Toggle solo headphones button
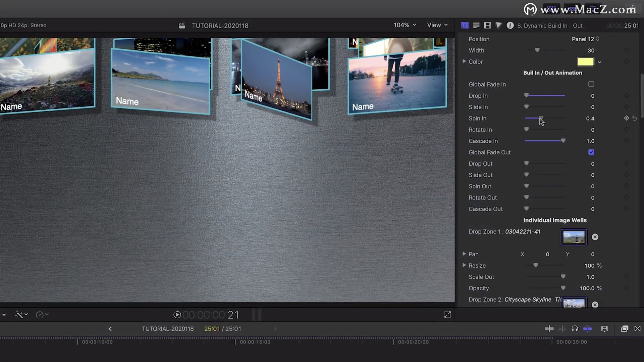 click(575, 329)
